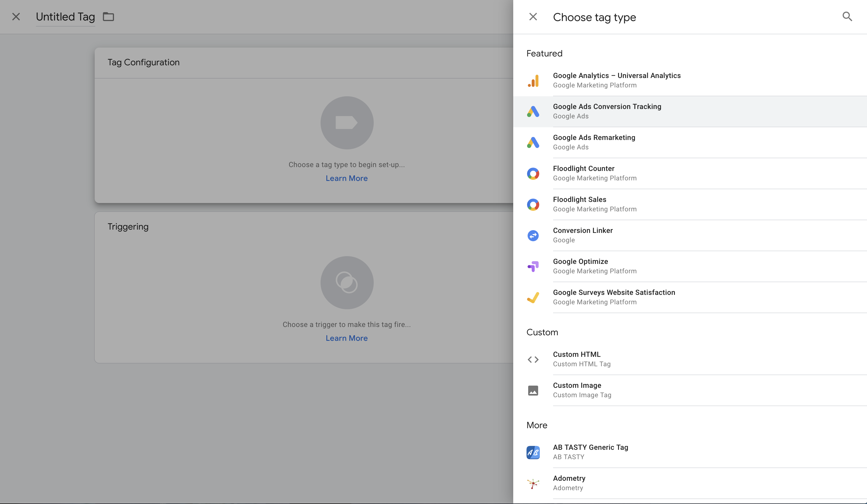867x504 pixels.
Task: Click 'Choose a tag type to begin set-up...'
Action: pyautogui.click(x=347, y=165)
